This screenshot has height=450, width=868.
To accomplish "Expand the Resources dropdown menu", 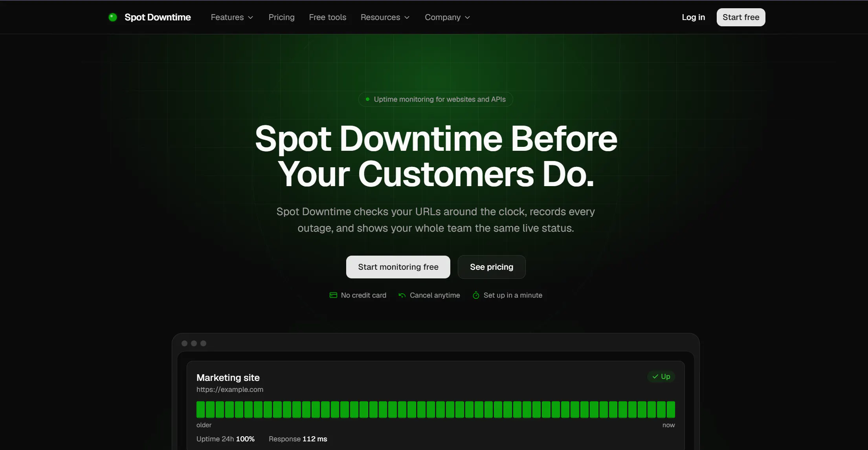I will 385,17.
